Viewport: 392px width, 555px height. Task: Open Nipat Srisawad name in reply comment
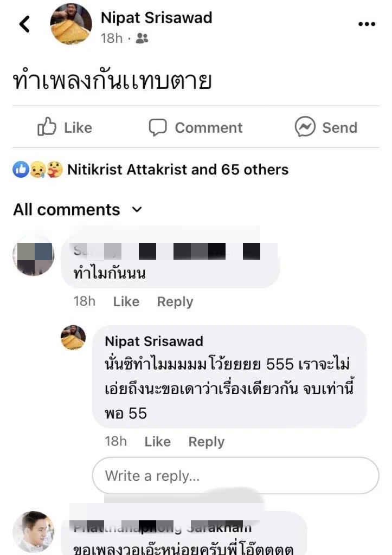point(154,341)
